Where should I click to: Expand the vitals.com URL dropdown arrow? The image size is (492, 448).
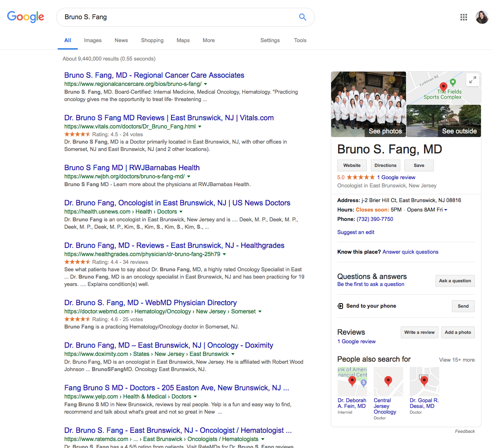tap(200, 126)
